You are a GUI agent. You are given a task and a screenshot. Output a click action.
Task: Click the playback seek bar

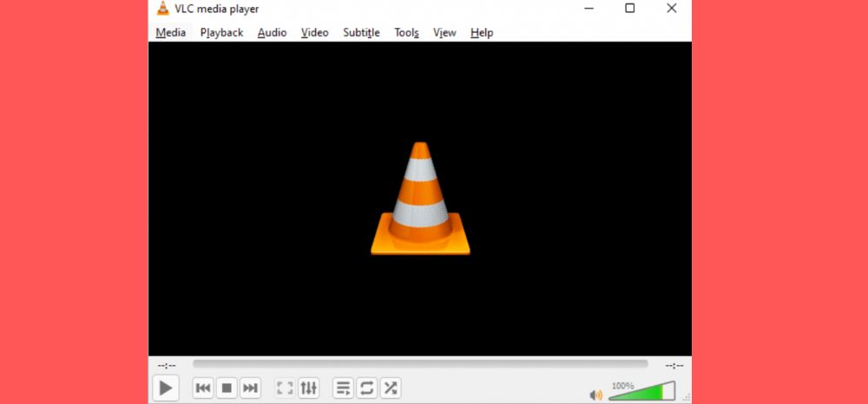click(x=420, y=365)
